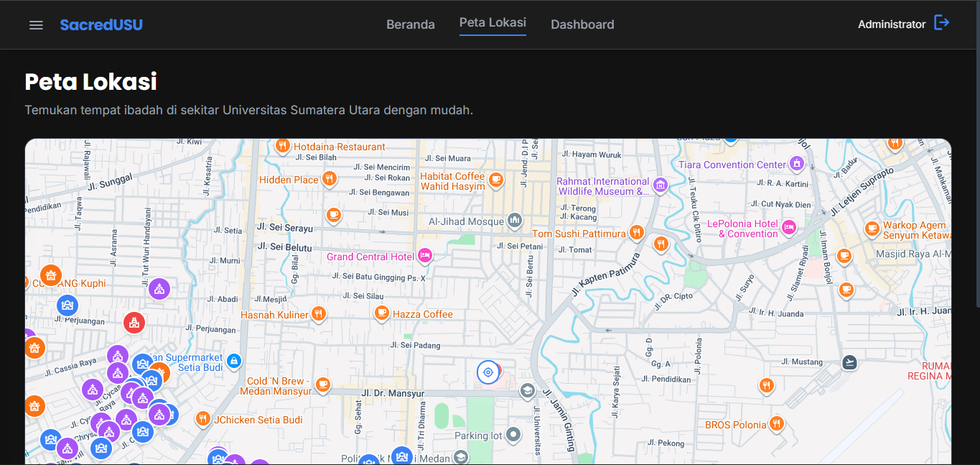Viewport: 980px width, 465px height.
Task: Click the current location target marker
Action: 488,372
